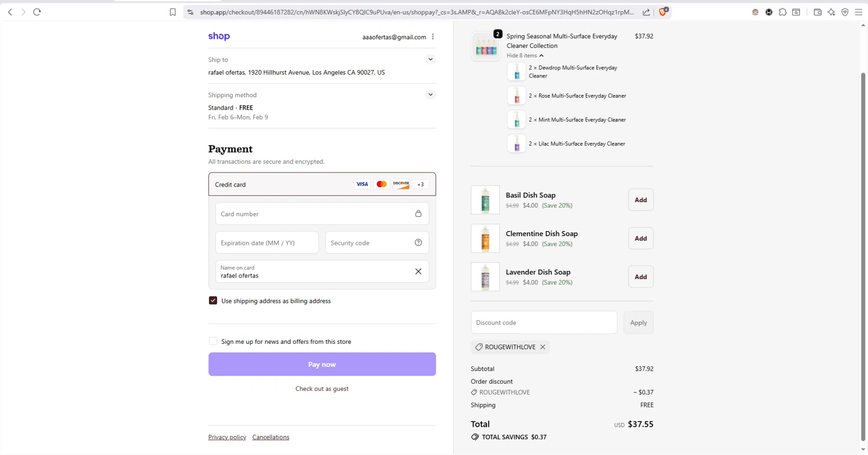Screen dimensions: 868x455
Task: Click the Basil Dish Soap thumbnail
Action: [486, 200]
